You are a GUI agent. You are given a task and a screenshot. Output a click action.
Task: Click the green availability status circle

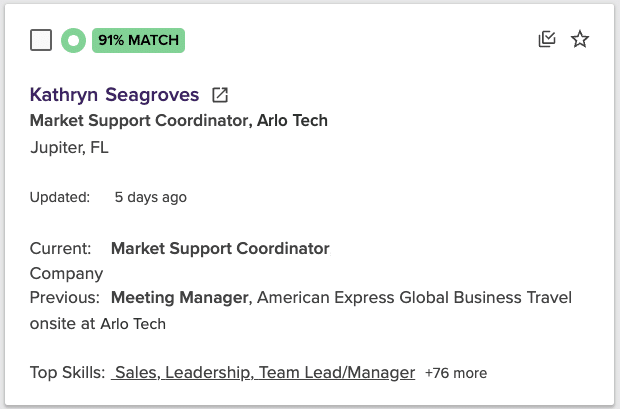[x=74, y=40]
